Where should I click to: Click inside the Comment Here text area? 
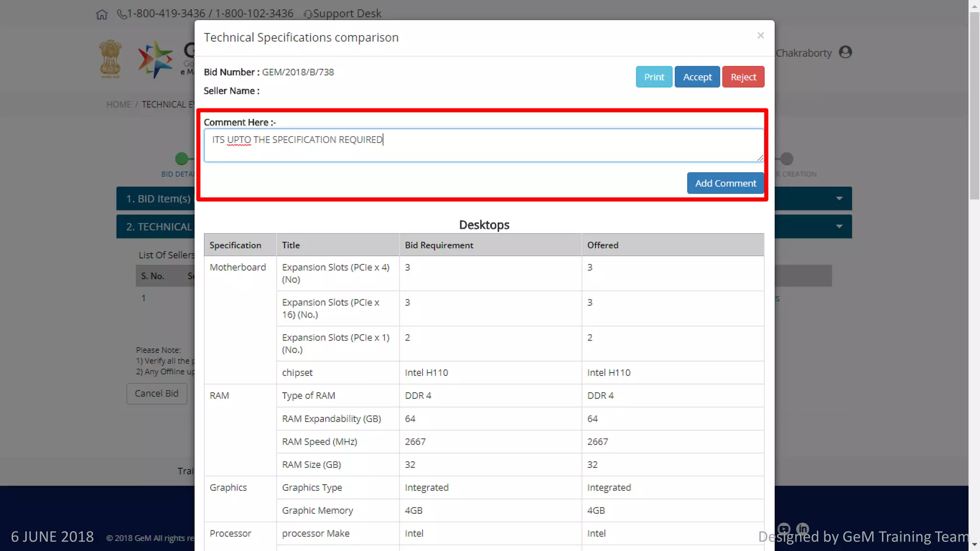[x=483, y=145]
